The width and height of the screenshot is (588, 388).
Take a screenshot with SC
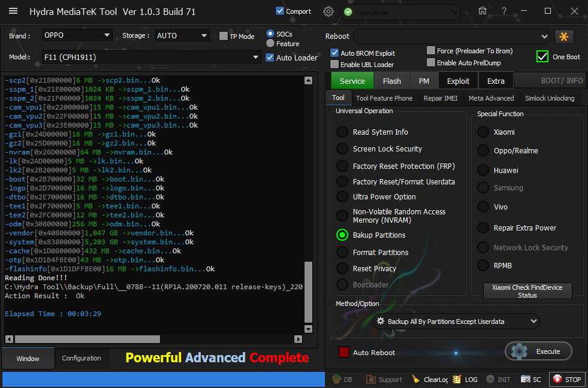pos(530,380)
